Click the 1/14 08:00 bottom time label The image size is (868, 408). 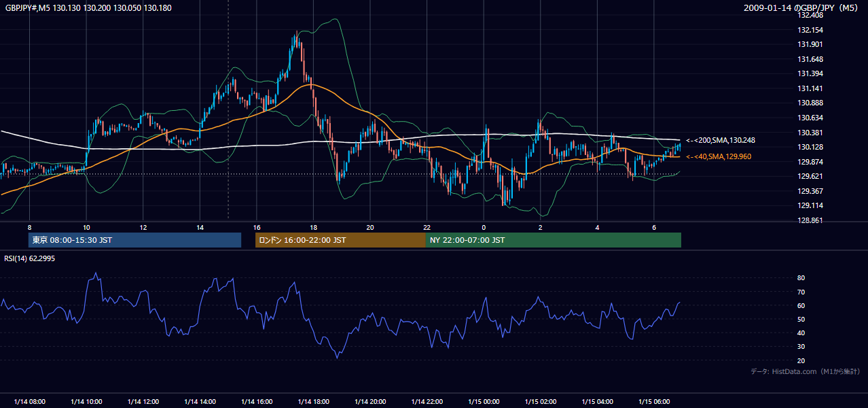(29, 401)
